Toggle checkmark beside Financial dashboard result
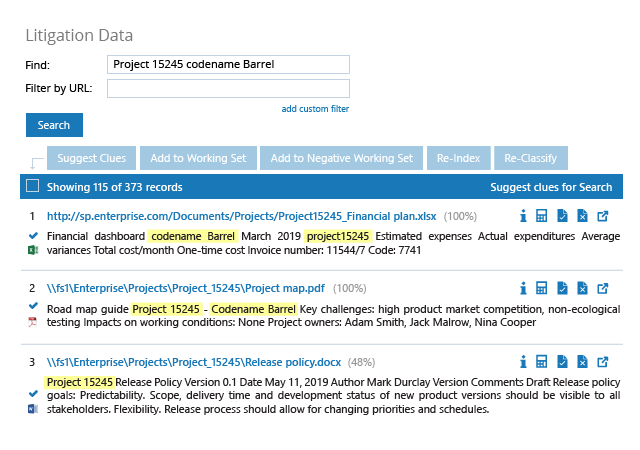 33,236
